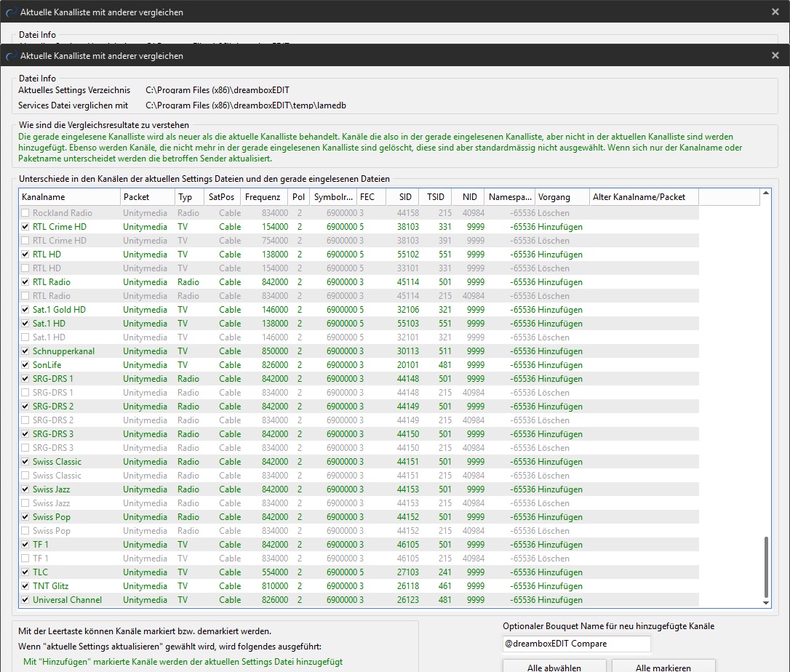Click the SID column header
The width and height of the screenshot is (790, 672).
click(404, 197)
